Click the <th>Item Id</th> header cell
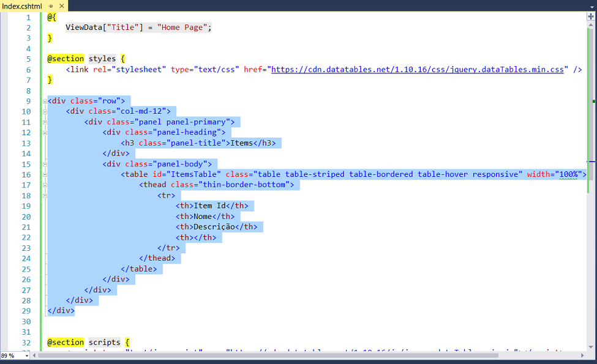597x364 pixels. pyautogui.click(x=212, y=206)
